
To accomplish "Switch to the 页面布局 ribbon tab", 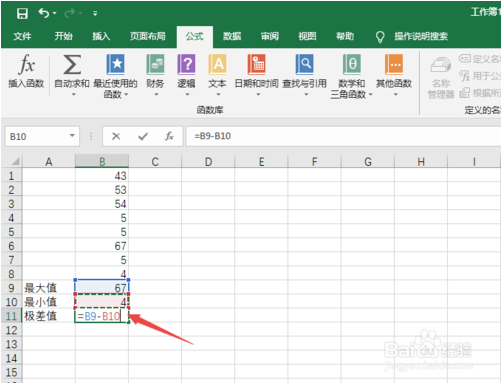I will [x=148, y=36].
